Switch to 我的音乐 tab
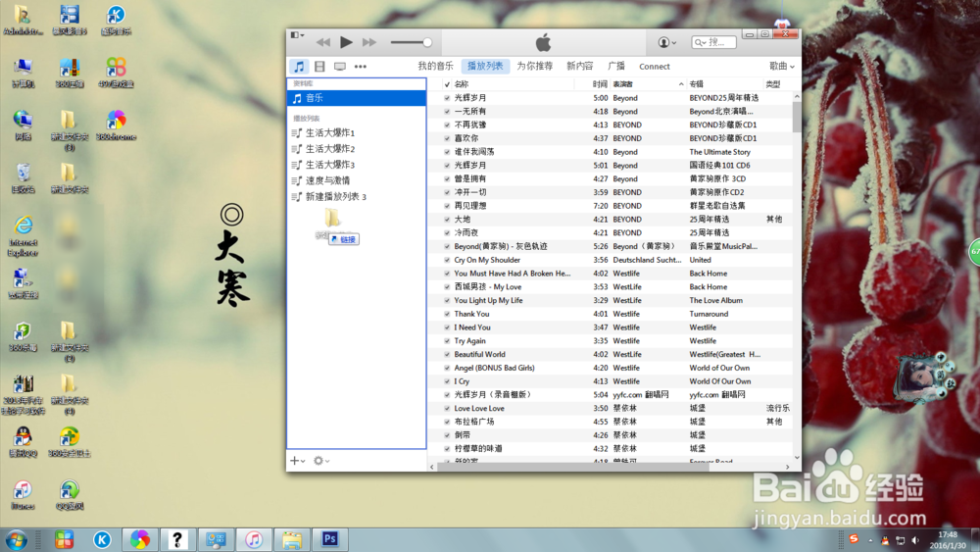 click(x=436, y=67)
